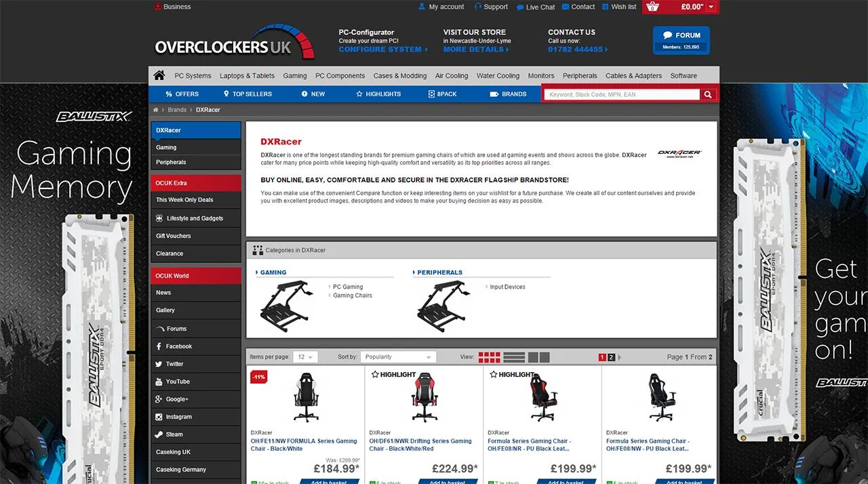The width and height of the screenshot is (868, 484).
Task: Switch to list view layout
Action: (x=514, y=357)
